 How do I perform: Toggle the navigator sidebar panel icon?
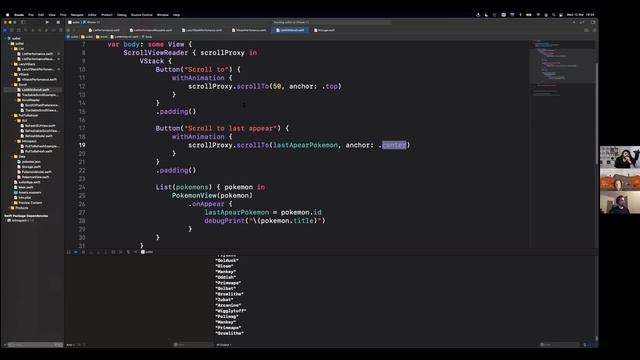tap(23, 22)
